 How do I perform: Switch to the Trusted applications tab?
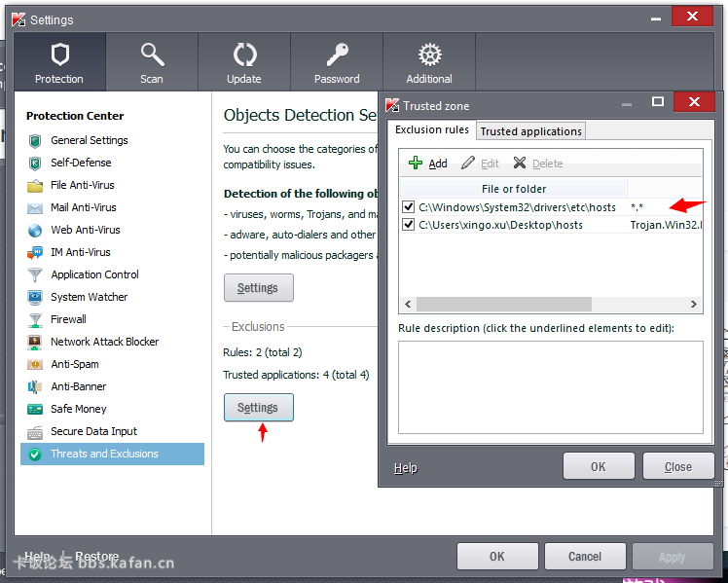530,131
